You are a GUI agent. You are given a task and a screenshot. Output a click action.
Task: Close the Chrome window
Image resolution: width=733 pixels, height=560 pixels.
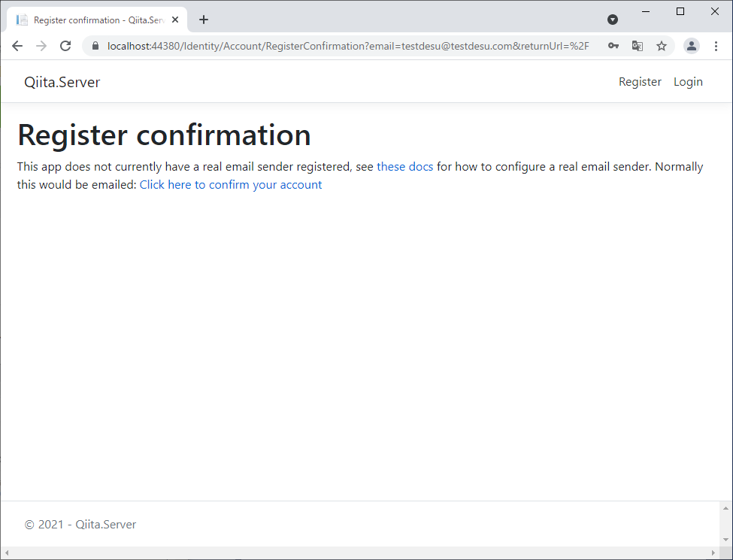715,11
